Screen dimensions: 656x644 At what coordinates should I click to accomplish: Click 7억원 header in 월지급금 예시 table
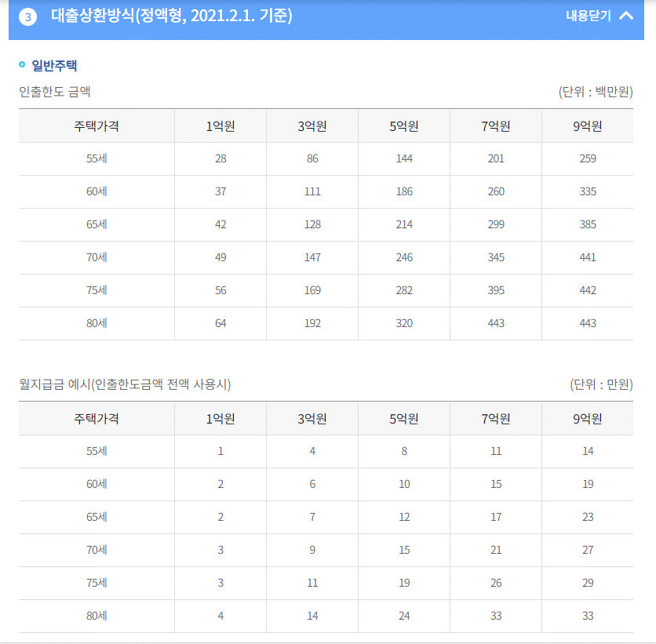coord(496,419)
